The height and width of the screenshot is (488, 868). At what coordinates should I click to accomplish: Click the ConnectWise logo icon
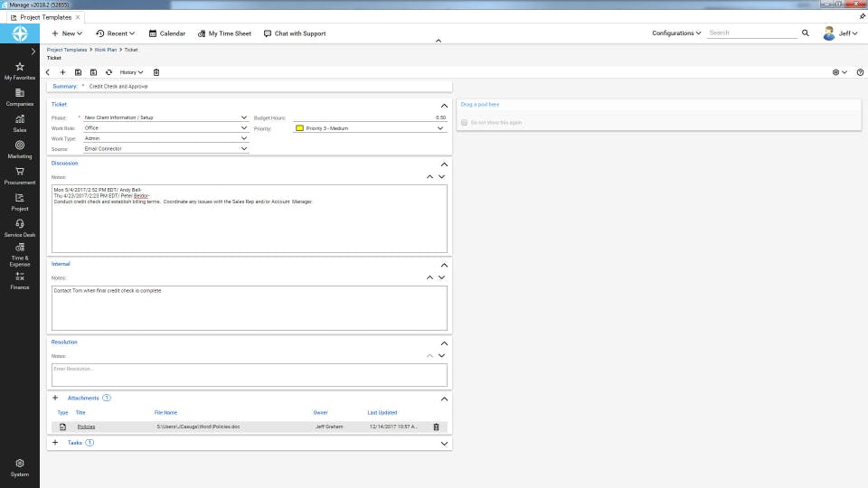point(20,33)
